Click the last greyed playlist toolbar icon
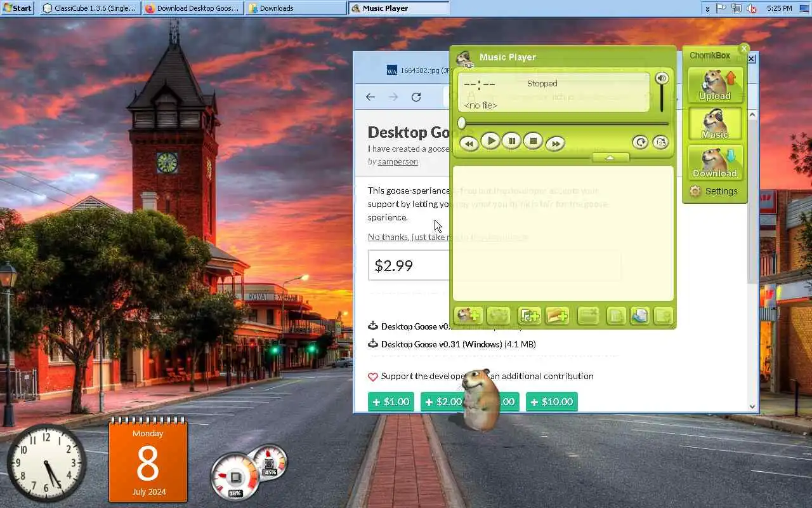This screenshot has width=812, height=508. coord(663,316)
